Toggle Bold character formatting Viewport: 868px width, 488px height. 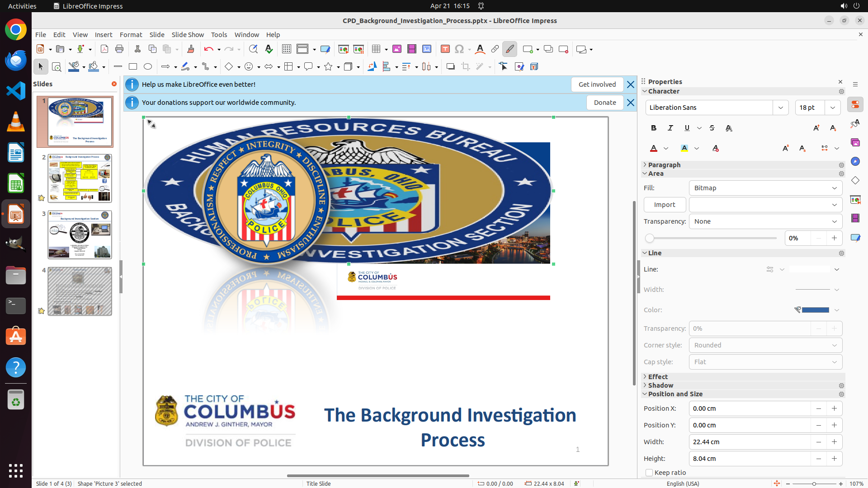click(653, 128)
